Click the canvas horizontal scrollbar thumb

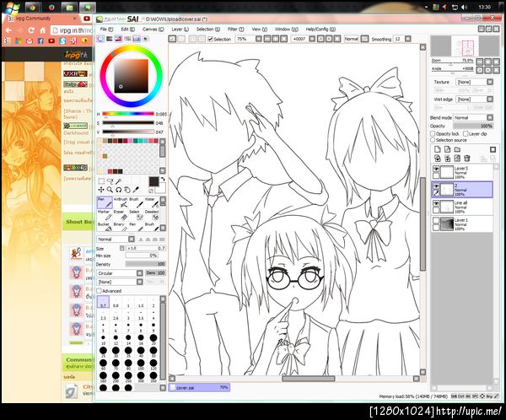[309, 379]
